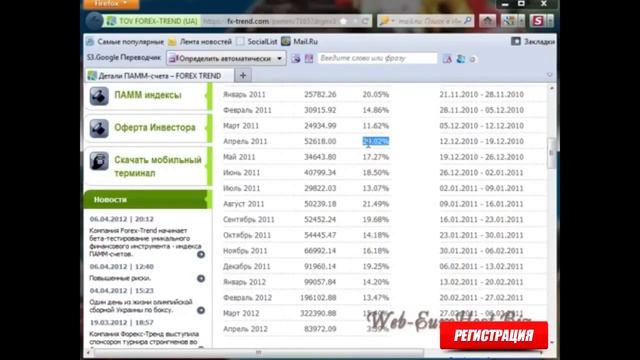The image size is (640, 360).
Task: Open the Определить автоматически language dropdown
Action: [x=226, y=58]
